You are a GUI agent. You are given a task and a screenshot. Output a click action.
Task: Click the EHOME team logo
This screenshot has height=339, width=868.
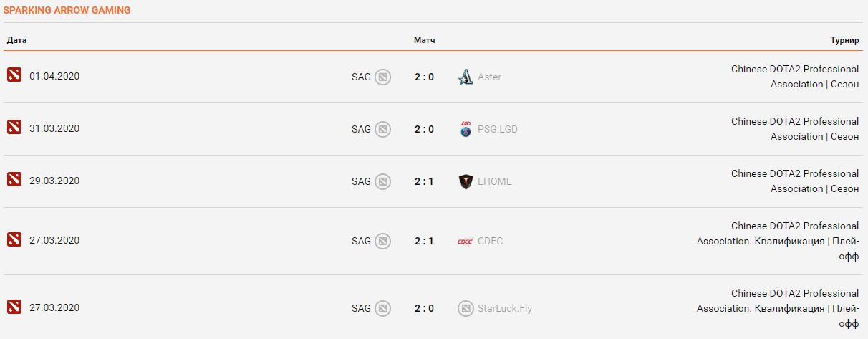(466, 181)
